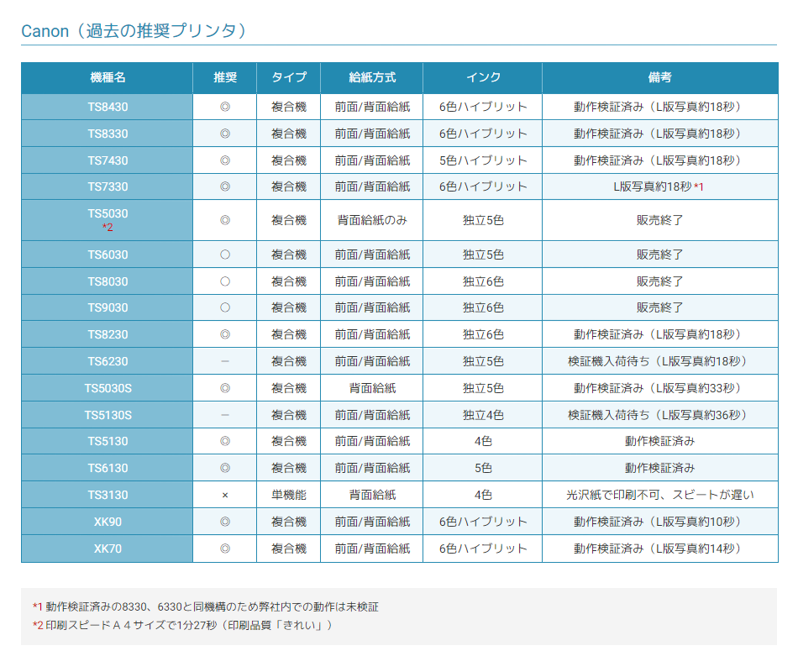Select the TS6230 model cell
Viewport: 798px width, 672px height.
(108, 361)
